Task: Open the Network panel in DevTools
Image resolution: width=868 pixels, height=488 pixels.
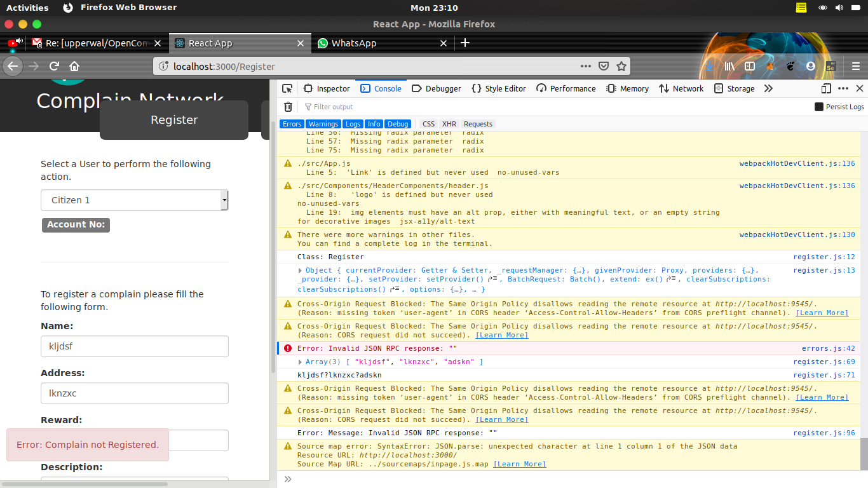Action: point(681,88)
